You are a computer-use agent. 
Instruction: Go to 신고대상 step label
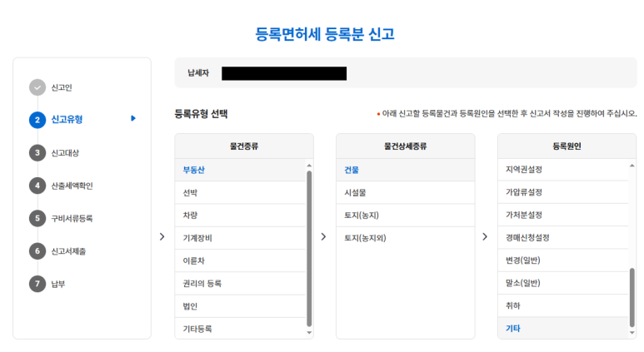[x=65, y=153]
